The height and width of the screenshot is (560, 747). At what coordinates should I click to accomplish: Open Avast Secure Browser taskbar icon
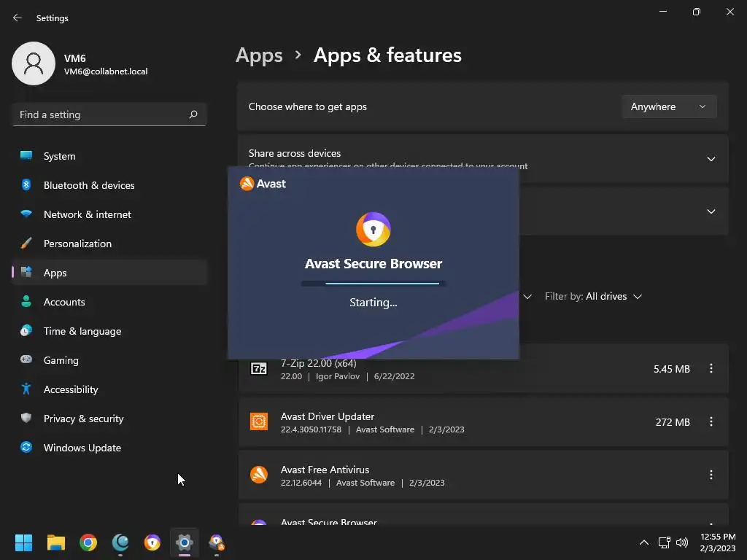pos(152,542)
